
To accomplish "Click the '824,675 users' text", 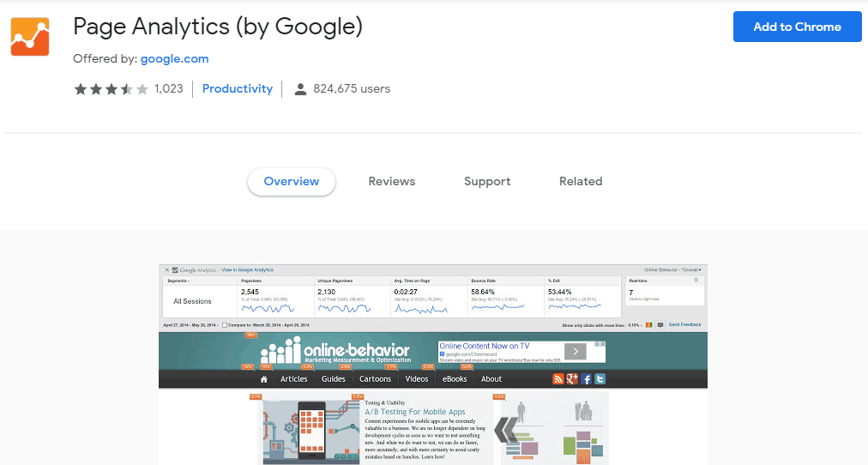I will (352, 88).
